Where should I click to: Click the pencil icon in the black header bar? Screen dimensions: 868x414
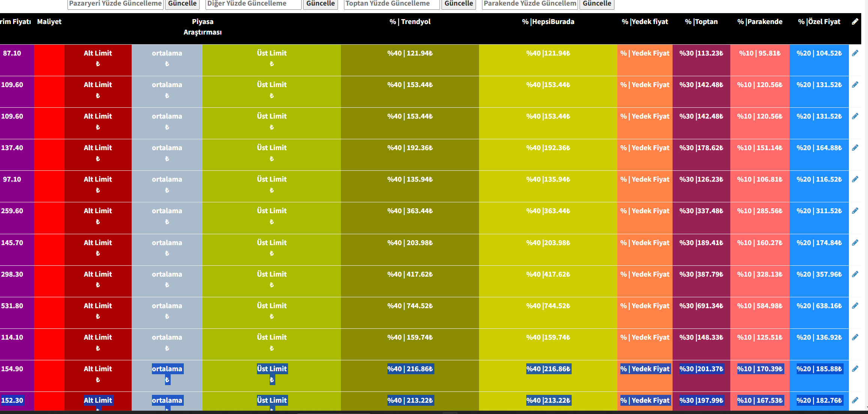[855, 22]
